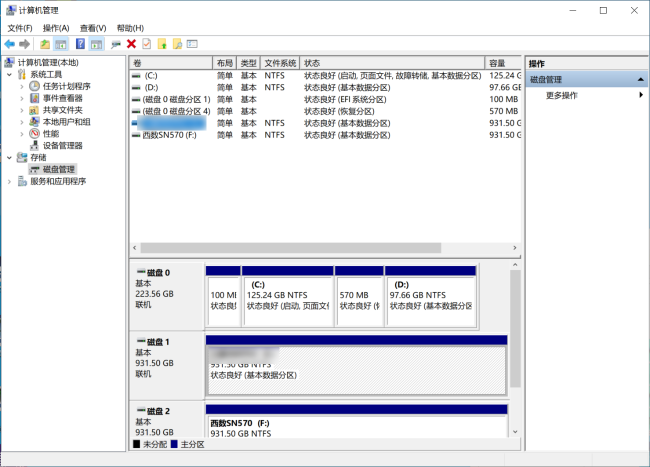Click the 计算机管理(本地) root icon

pos(10,63)
